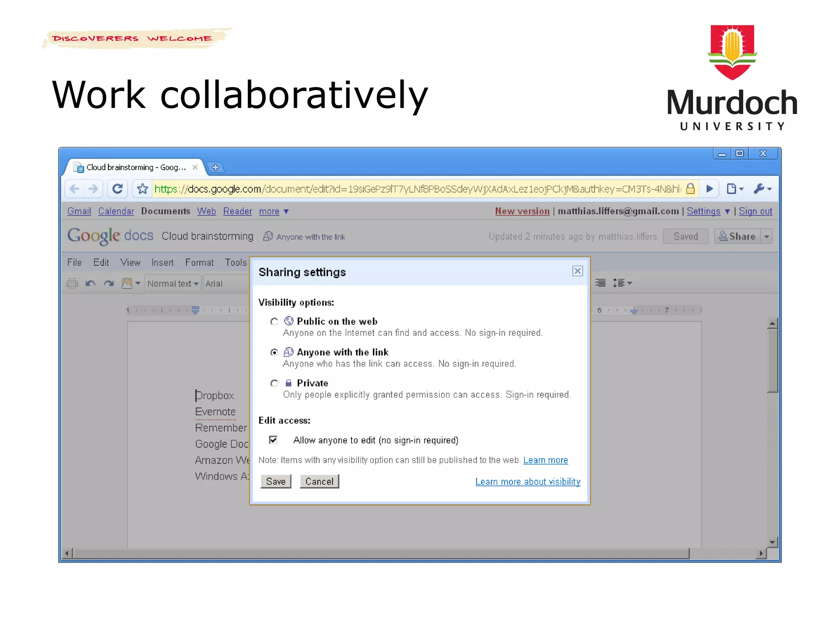Screen dimensions: 840x630
Task: Open Learn more about visibility link
Action: [528, 482]
